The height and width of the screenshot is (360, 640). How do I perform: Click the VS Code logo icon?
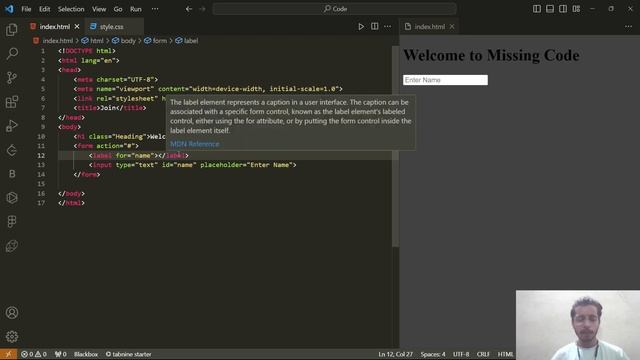9,9
